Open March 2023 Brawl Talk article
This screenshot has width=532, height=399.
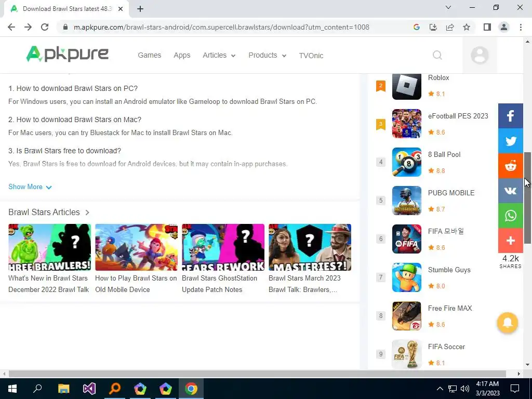[x=304, y=284]
